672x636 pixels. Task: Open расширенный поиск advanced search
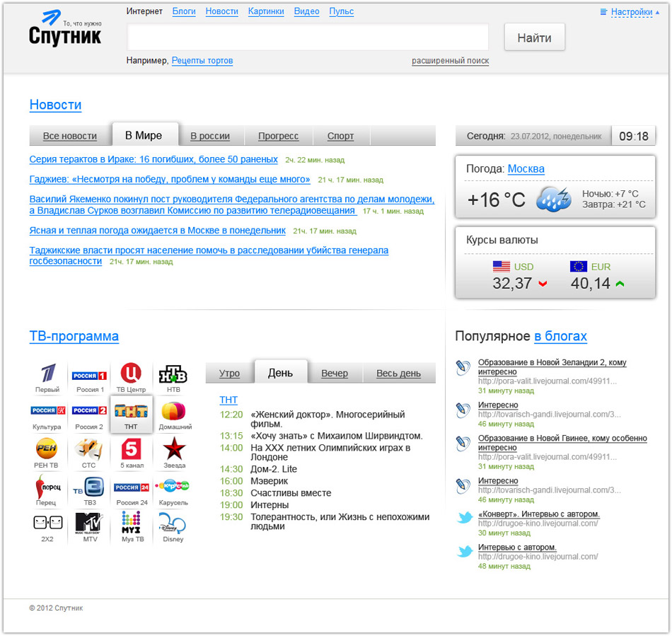450,61
